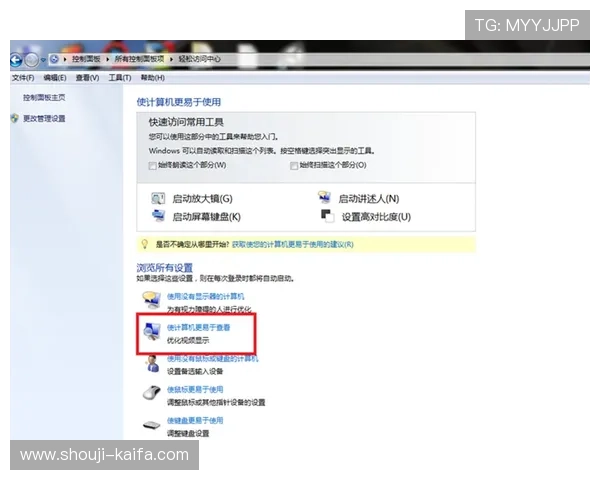Image resolution: width=600 pixels, height=480 pixels.
Task: Open 获取使您的计算机更易于使用的建议(R) link
Action: (293, 245)
